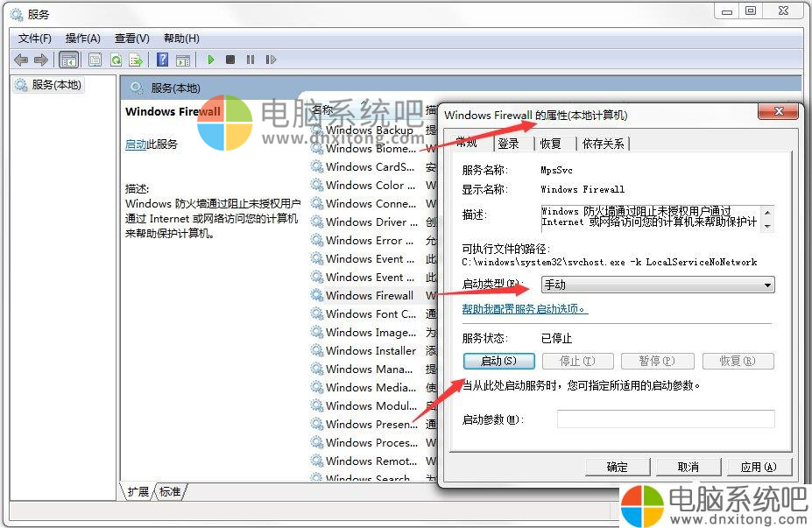Click the 停止(T) button
The image size is (812, 528).
pyautogui.click(x=577, y=361)
